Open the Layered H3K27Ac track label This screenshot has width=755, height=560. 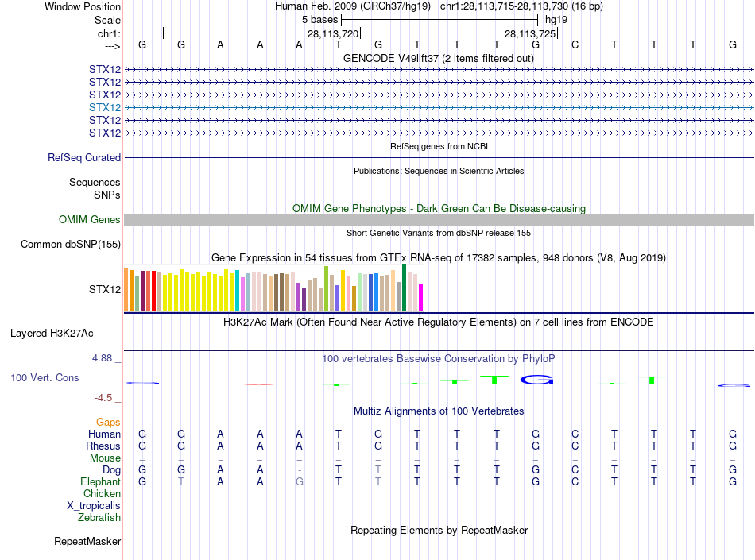pyautogui.click(x=52, y=334)
